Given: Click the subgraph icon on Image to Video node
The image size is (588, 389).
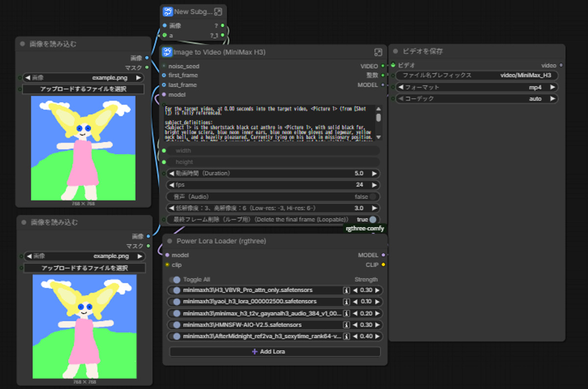Looking at the screenshot, I should coord(168,52).
